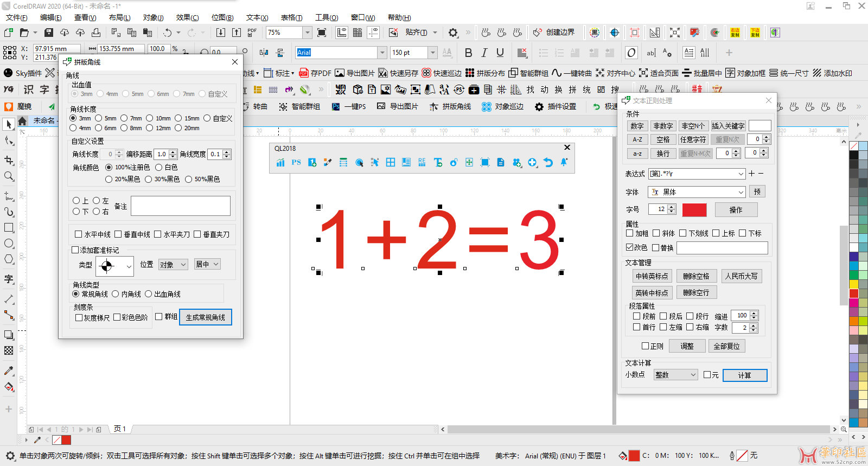Open the 文件(F) menu
The width and height of the screenshot is (868, 466).
click(17, 17)
